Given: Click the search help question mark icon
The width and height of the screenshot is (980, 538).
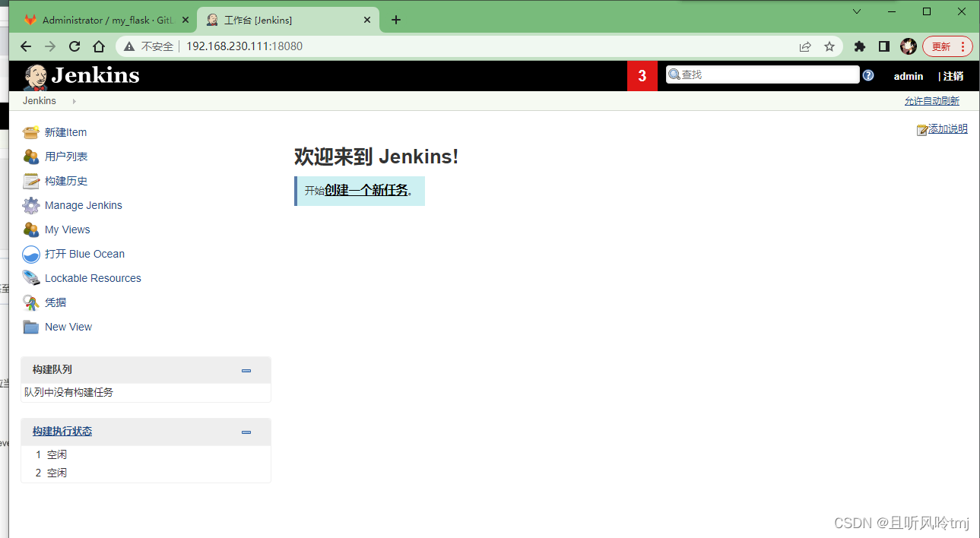Looking at the screenshot, I should point(868,75).
